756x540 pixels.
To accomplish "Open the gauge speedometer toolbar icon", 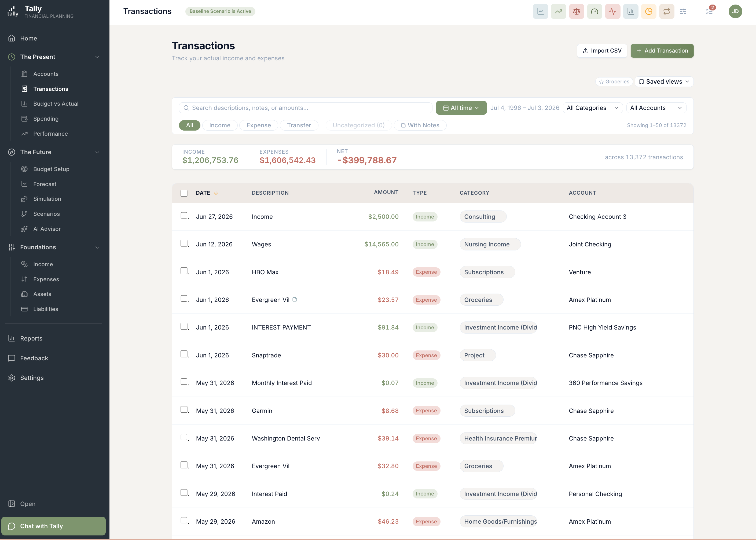I will click(x=594, y=11).
